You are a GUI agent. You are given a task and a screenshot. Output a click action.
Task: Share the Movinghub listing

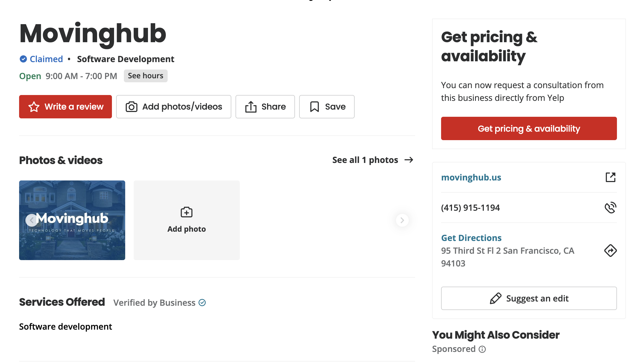pyautogui.click(x=265, y=107)
